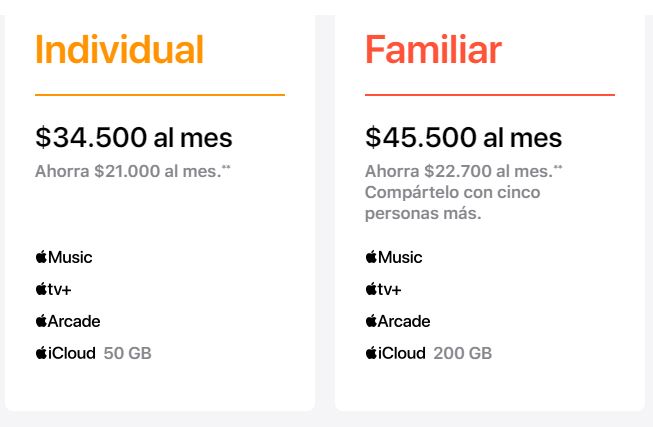Click the $34.500 al mes price

tap(133, 137)
